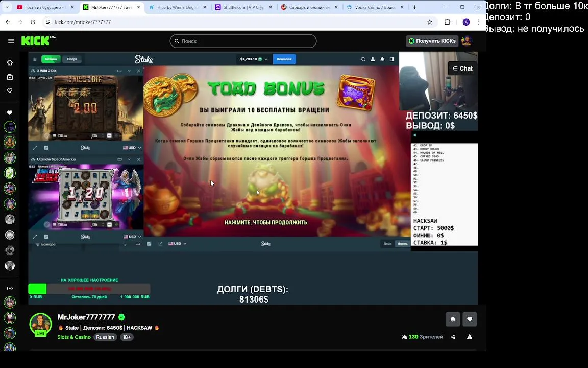Click the MrJoker7777777 channel name

(x=86, y=317)
